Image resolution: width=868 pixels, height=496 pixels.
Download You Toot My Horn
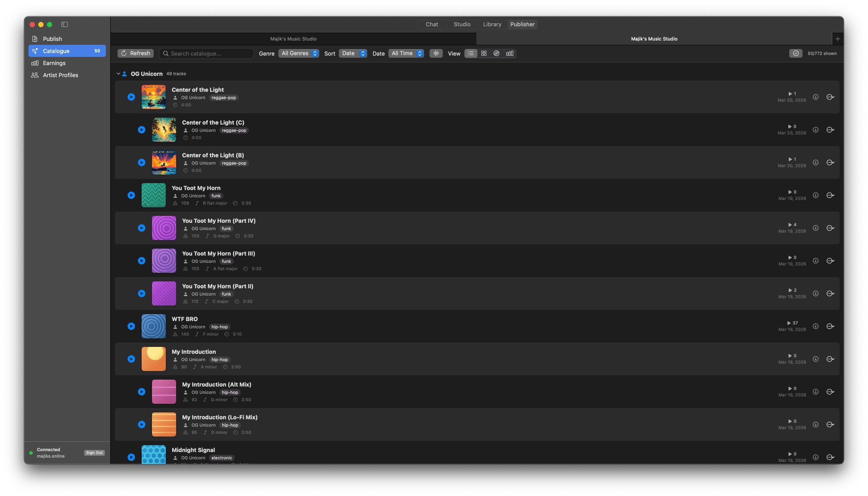pos(815,195)
